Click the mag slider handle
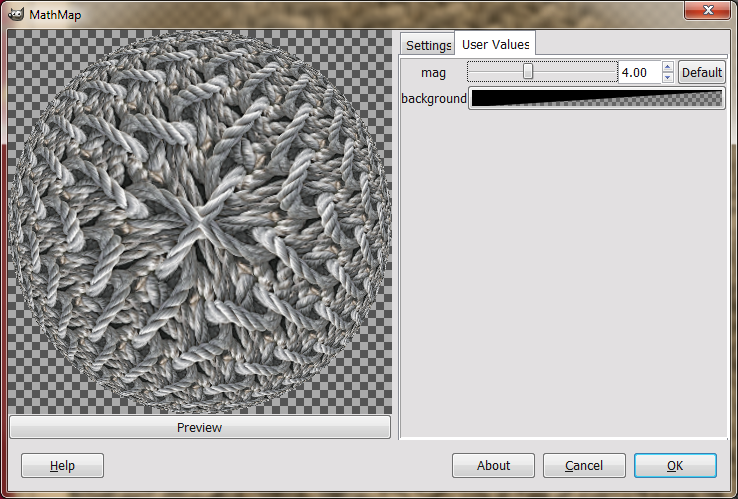This screenshot has width=738, height=499. click(x=528, y=72)
